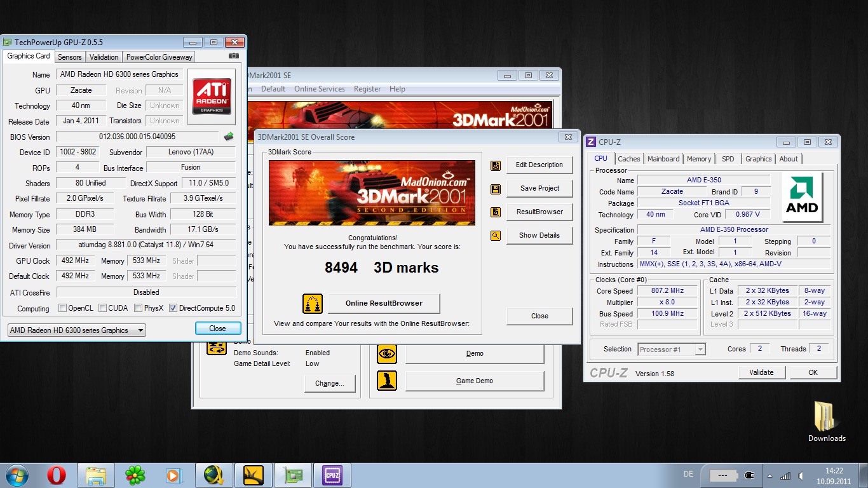Switch to the Validation tab in GPU-Z
Screen dimensions: 868x488
(104, 57)
